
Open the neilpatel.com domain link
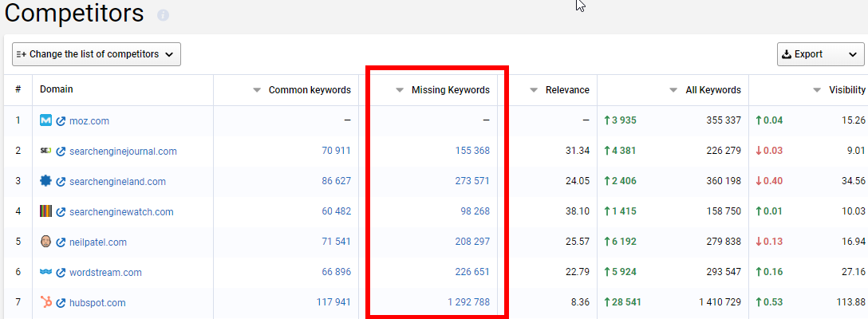point(97,242)
